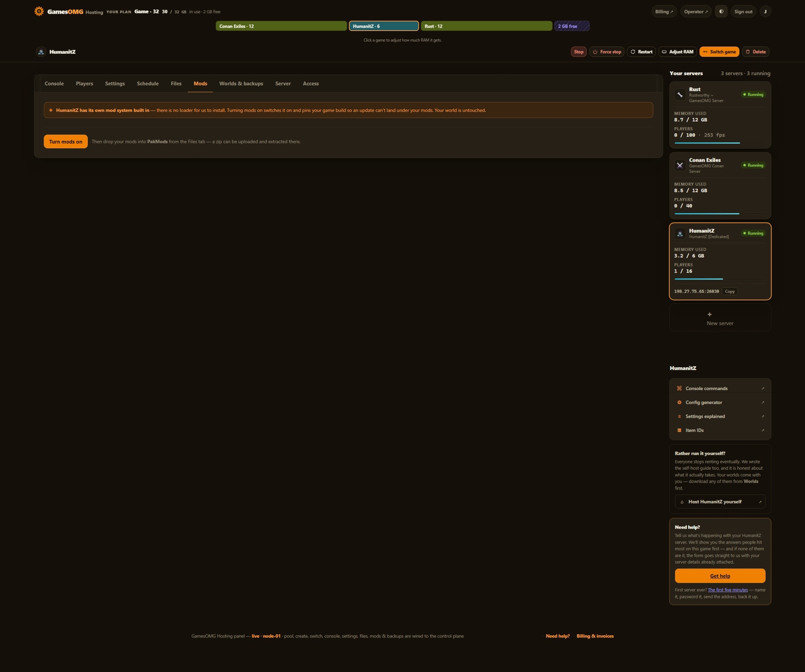Switch to the Access tab

310,84
